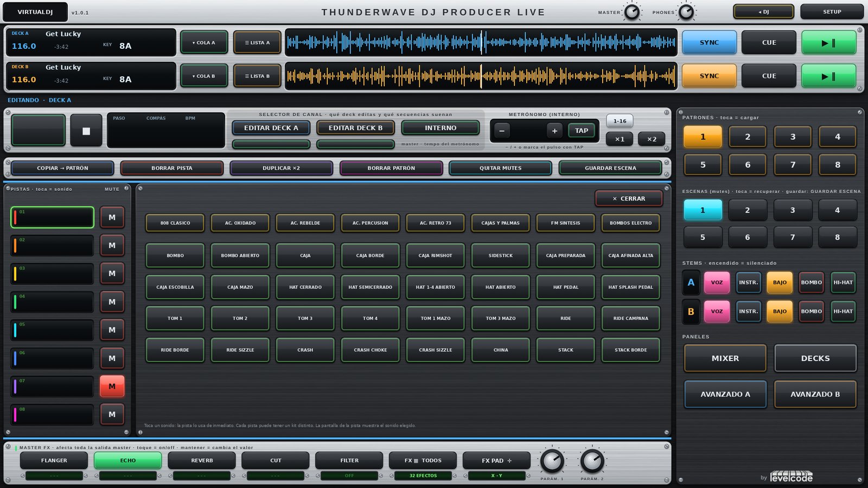
Task: Open the DJ mode dropdown
Action: (x=763, y=11)
